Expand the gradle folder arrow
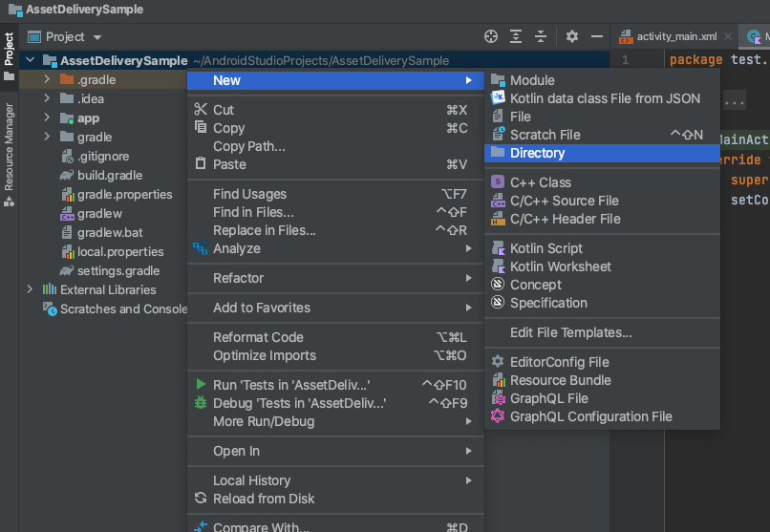Screen dimensions: 770x532 click(x=47, y=137)
